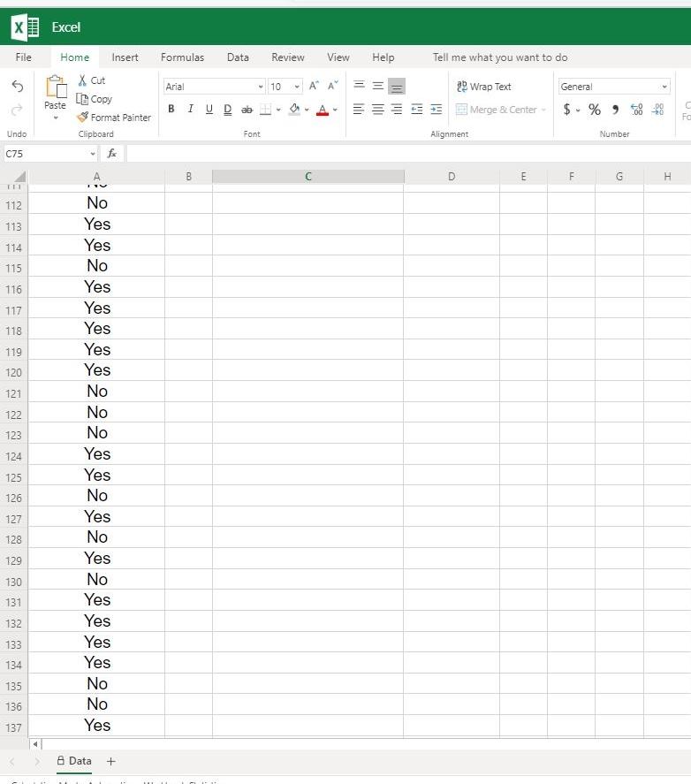This screenshot has height=784, width=691.
Task: Apply red font color
Action: (323, 110)
